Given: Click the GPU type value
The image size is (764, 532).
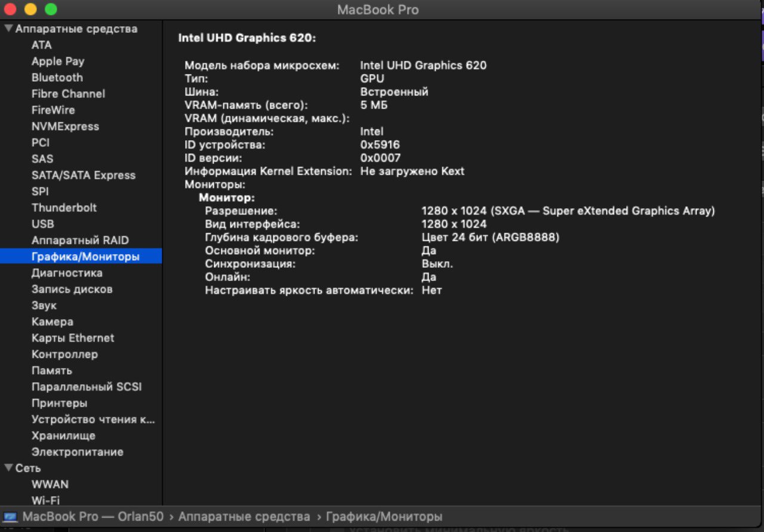Looking at the screenshot, I should [372, 79].
